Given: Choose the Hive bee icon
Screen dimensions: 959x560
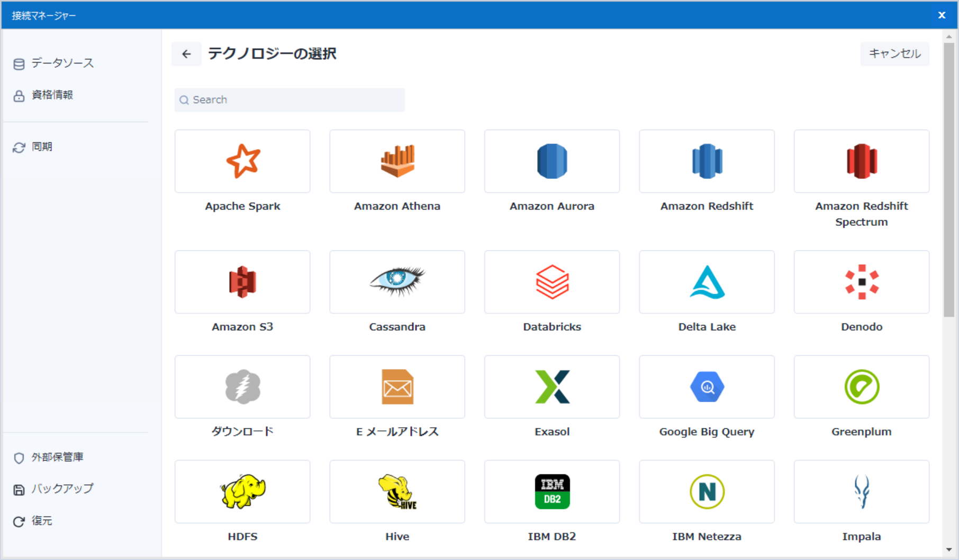Looking at the screenshot, I should 397,491.
